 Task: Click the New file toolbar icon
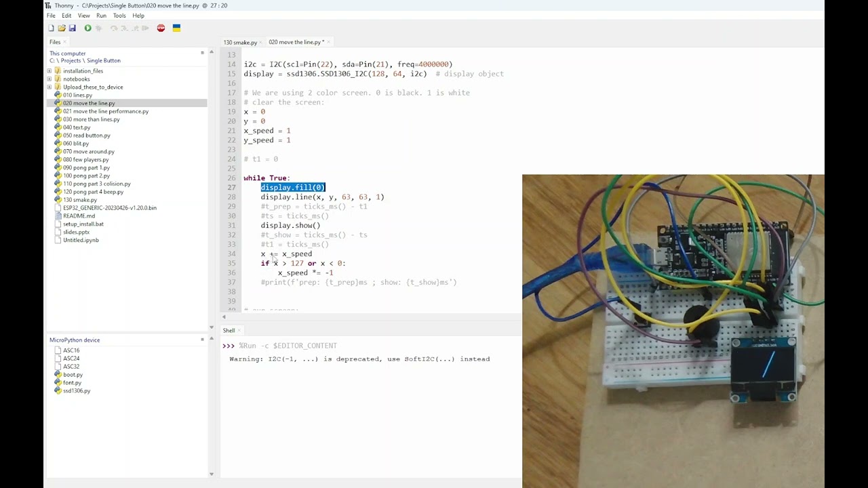[x=51, y=28]
